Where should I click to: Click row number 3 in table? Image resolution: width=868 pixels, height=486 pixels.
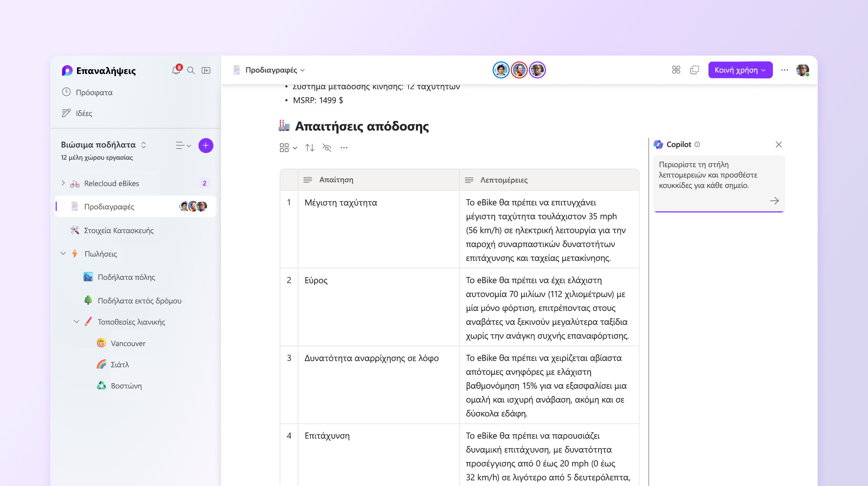click(289, 358)
